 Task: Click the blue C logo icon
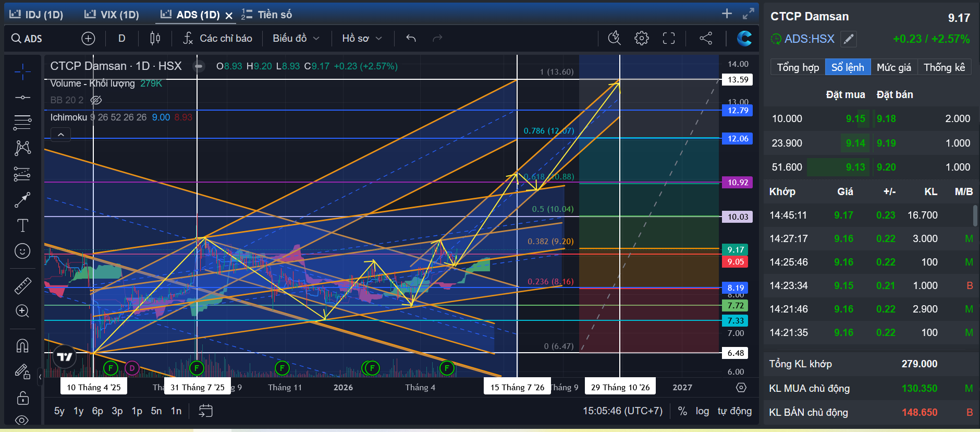click(x=744, y=38)
